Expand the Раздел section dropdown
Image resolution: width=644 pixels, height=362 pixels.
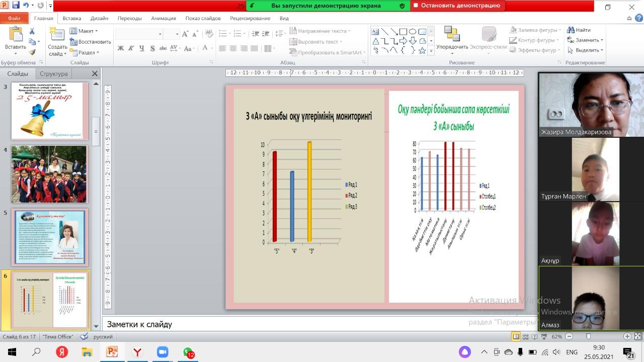pos(86,52)
